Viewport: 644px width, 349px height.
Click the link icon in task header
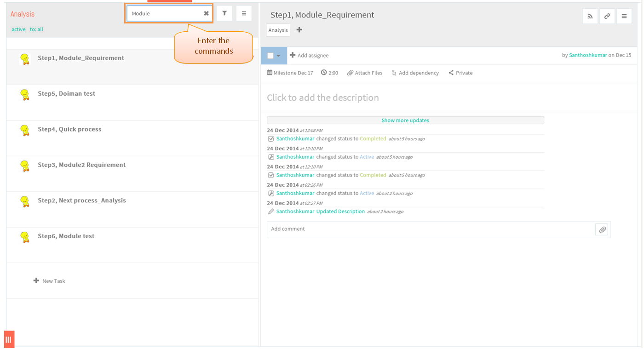(607, 16)
